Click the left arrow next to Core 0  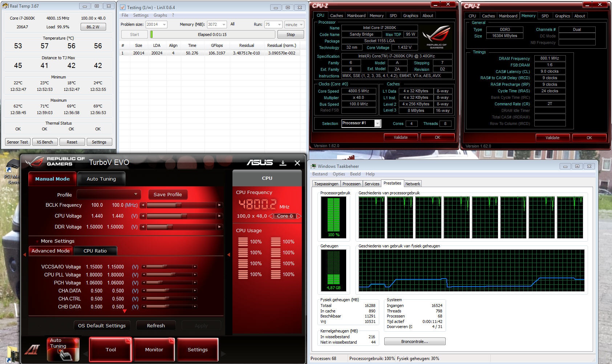271,216
